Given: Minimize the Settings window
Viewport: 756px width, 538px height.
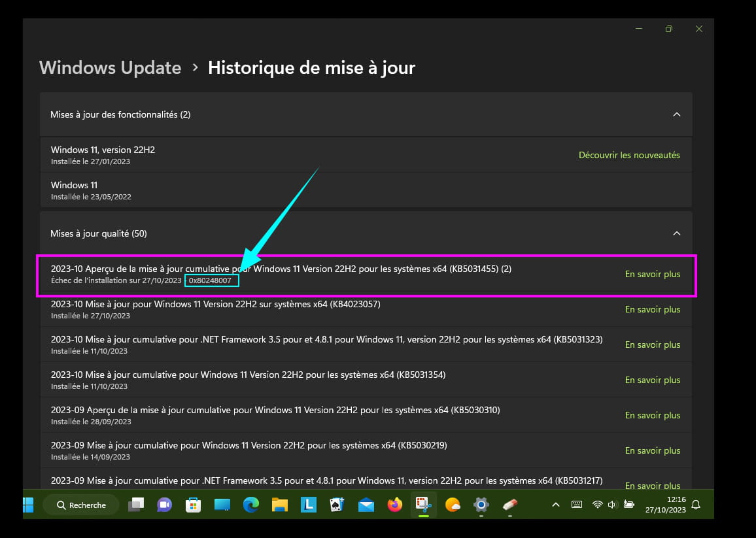Looking at the screenshot, I should [639, 29].
